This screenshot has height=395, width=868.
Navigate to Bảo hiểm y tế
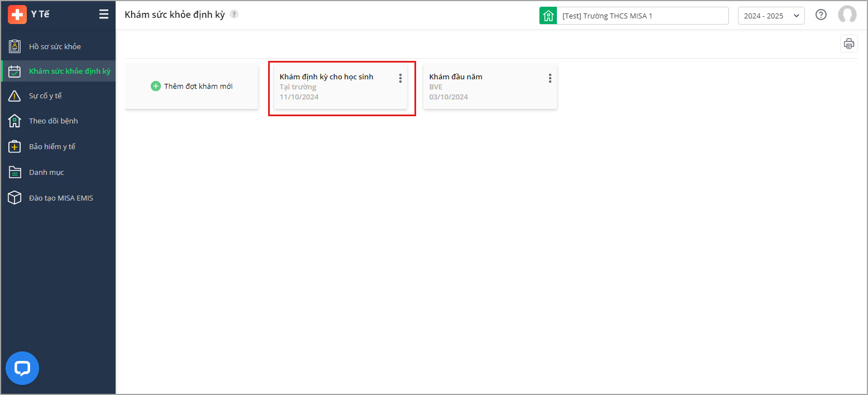(59, 146)
